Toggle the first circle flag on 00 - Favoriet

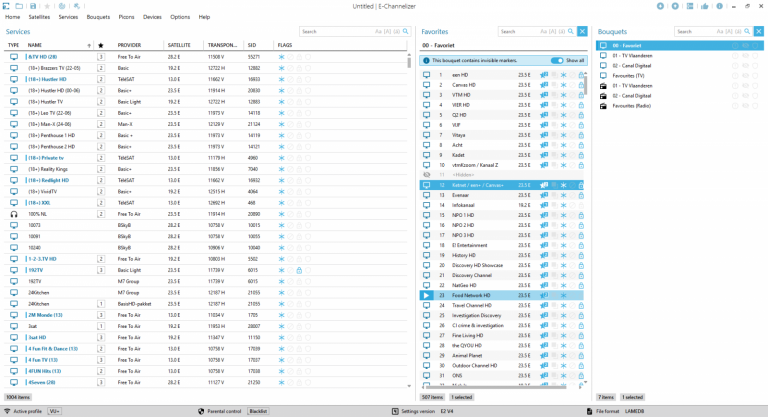click(x=734, y=45)
